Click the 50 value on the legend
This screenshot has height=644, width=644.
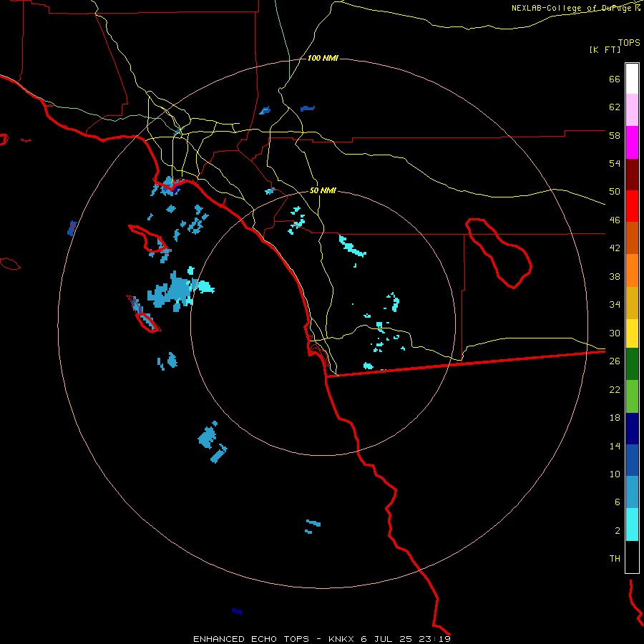(x=615, y=192)
